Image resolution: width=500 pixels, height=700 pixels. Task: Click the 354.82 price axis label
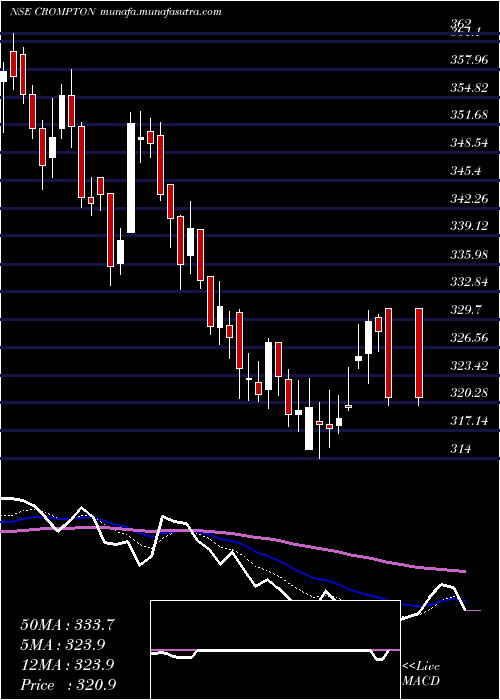tap(469, 88)
